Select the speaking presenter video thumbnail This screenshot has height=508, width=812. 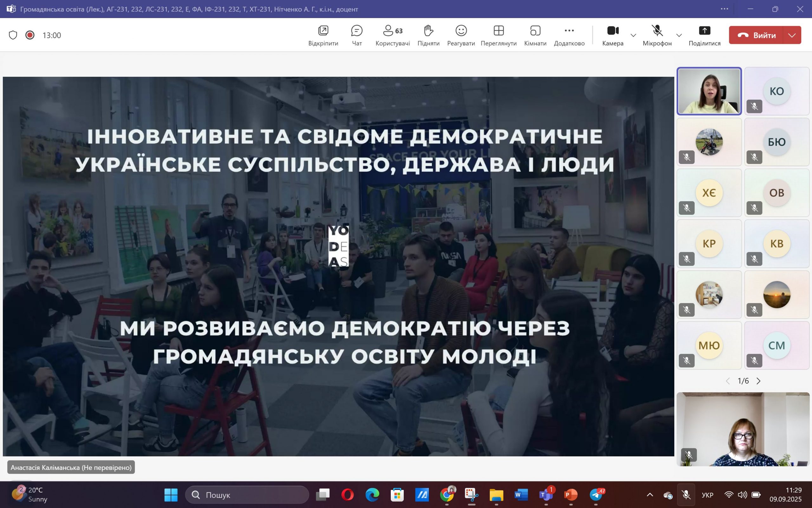[709, 91]
